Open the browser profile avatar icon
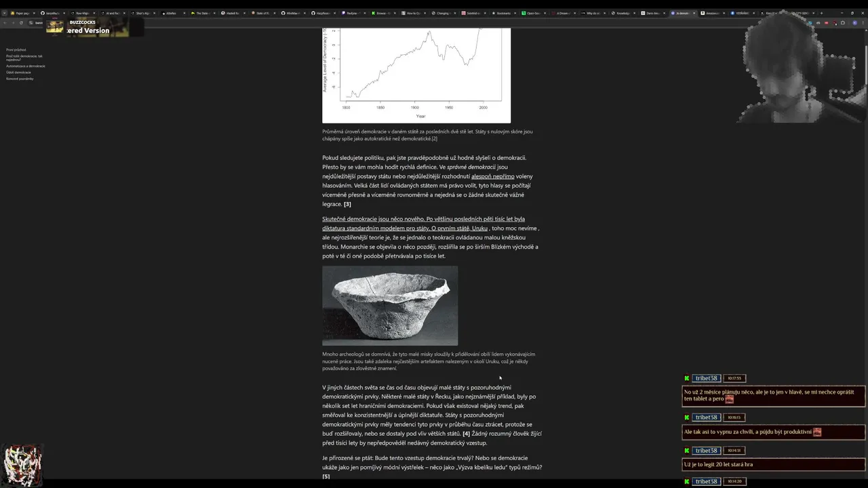 coord(854,22)
